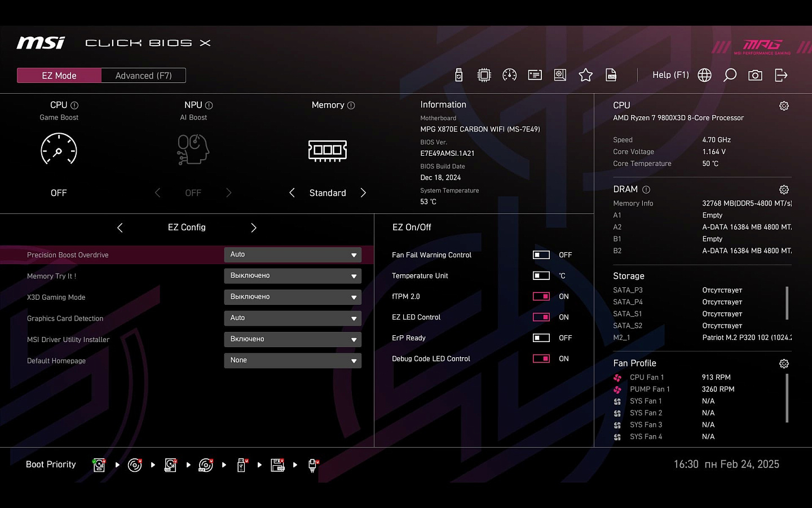The height and width of the screenshot is (508, 812).
Task: Select the network boot device icon
Action: (313, 465)
